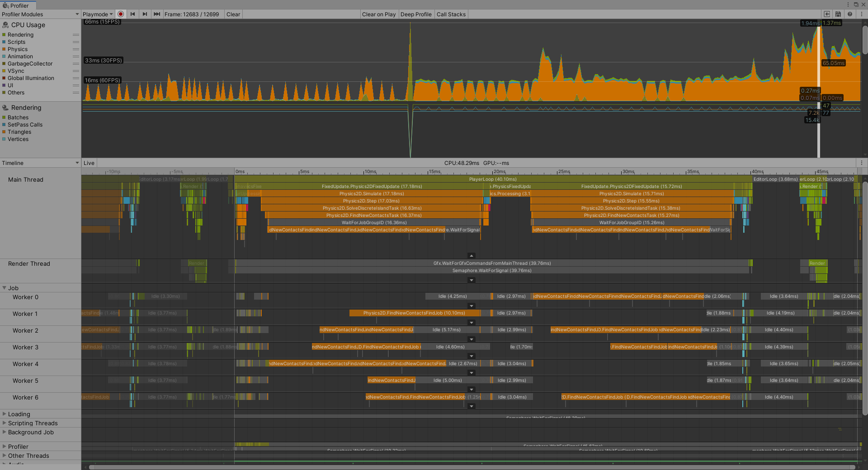Click the Profiler tab stopwatch icon

point(5,5)
